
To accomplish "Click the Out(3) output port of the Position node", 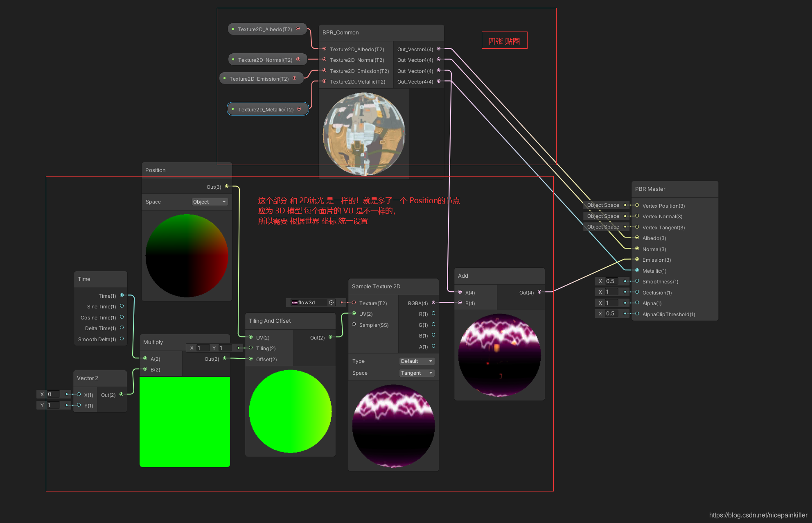I will click(226, 187).
